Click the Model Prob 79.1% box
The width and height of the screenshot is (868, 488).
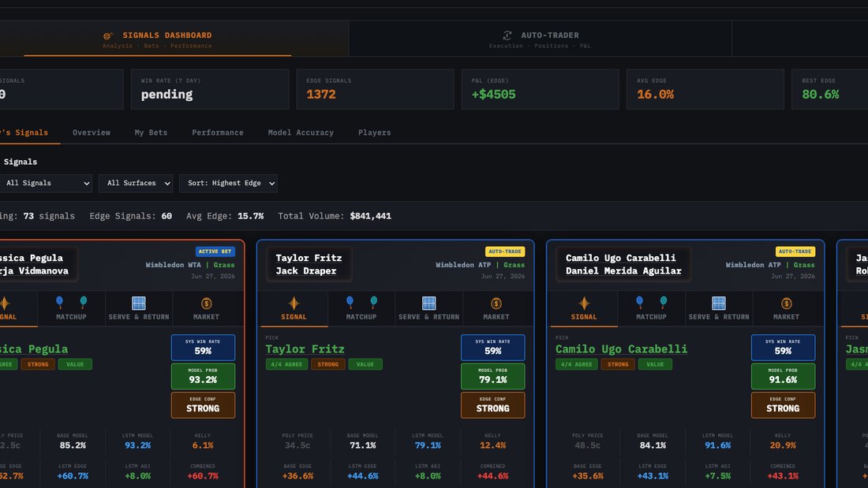[x=492, y=376]
